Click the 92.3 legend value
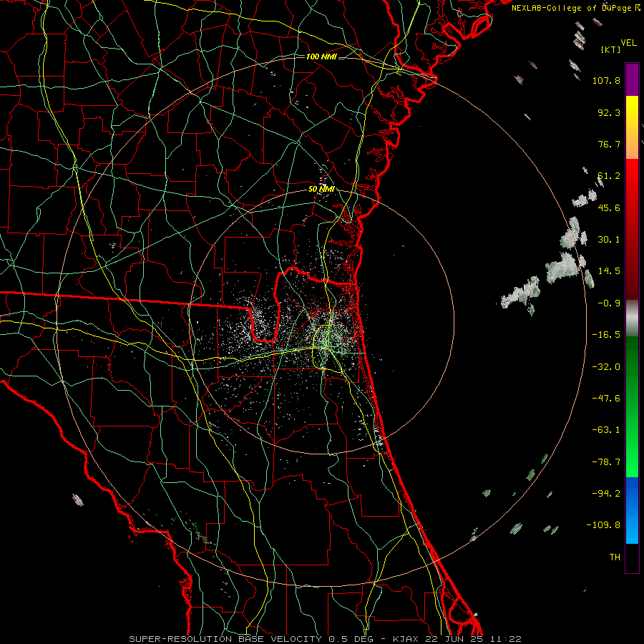Viewport: 644px width, 644px height. 609,112
